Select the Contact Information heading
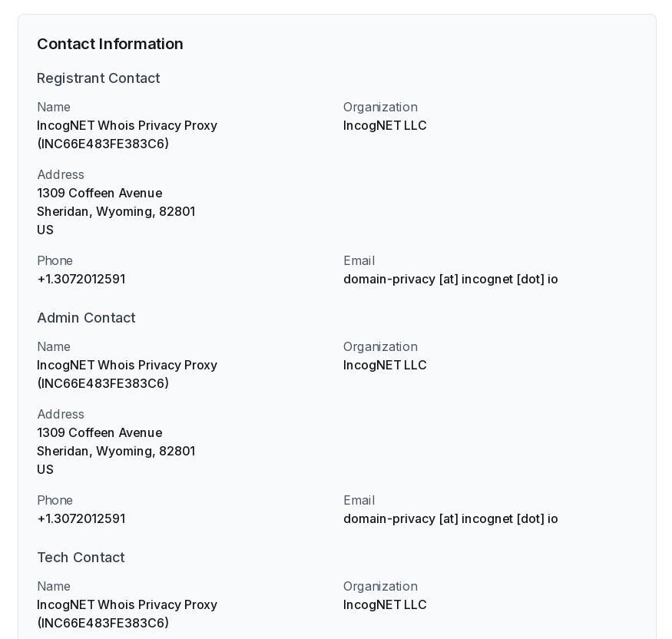 110,44
